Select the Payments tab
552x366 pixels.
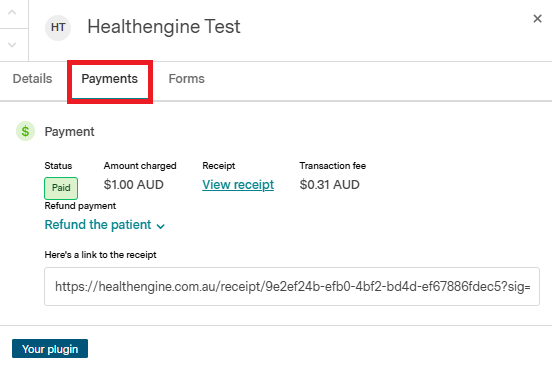pyautogui.click(x=109, y=79)
